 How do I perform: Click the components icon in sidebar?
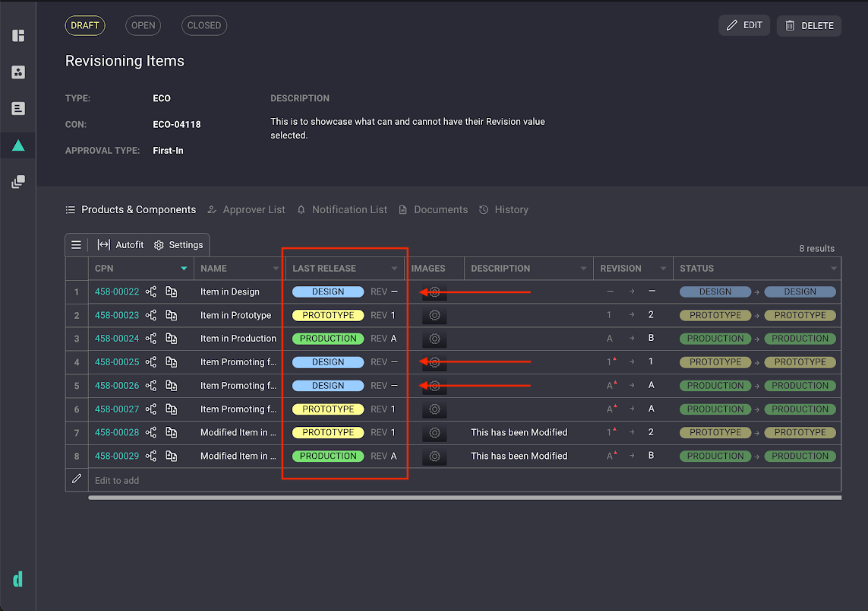click(x=18, y=72)
